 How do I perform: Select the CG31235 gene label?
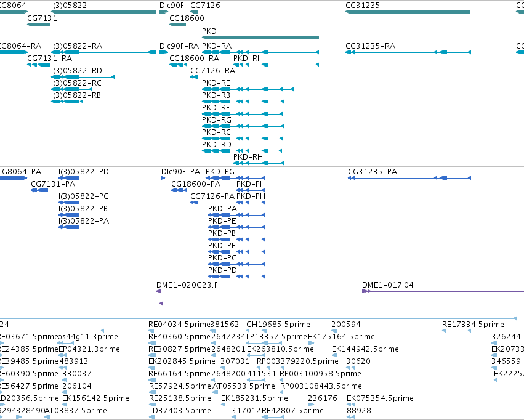[x=363, y=6]
